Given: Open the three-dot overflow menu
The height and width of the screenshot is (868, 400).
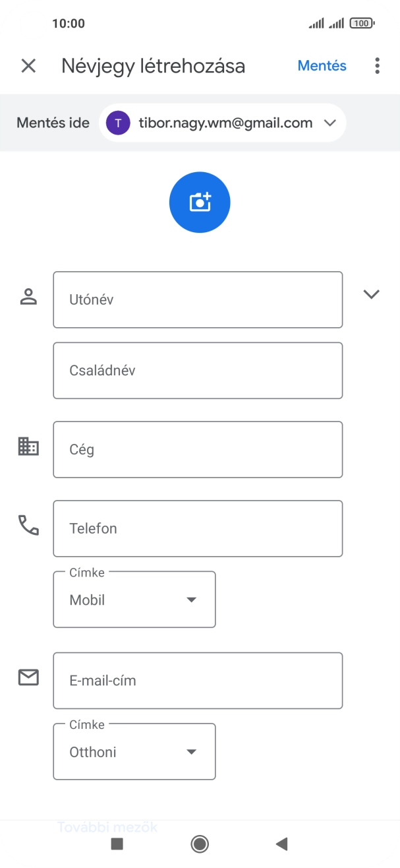Looking at the screenshot, I should click(376, 65).
